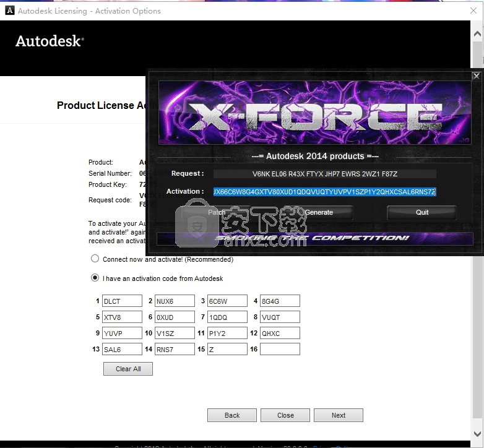Click the Next button
The width and height of the screenshot is (484, 448).
(x=339, y=415)
